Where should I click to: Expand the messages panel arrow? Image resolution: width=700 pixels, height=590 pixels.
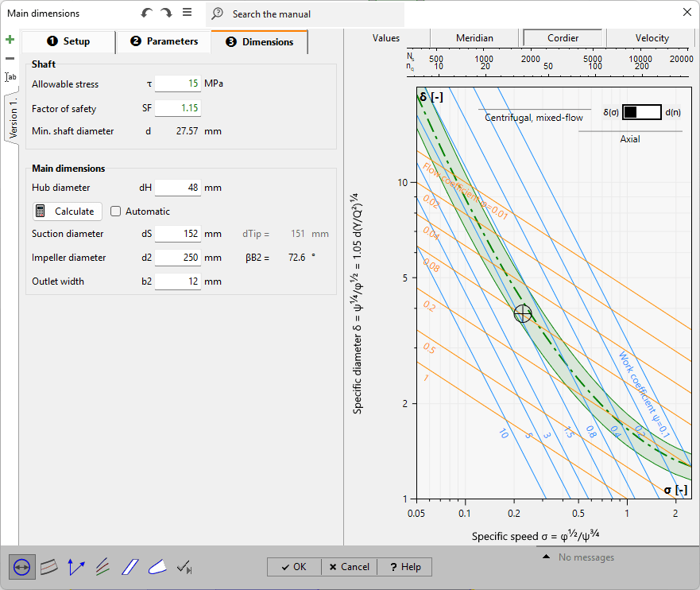pyautogui.click(x=546, y=557)
